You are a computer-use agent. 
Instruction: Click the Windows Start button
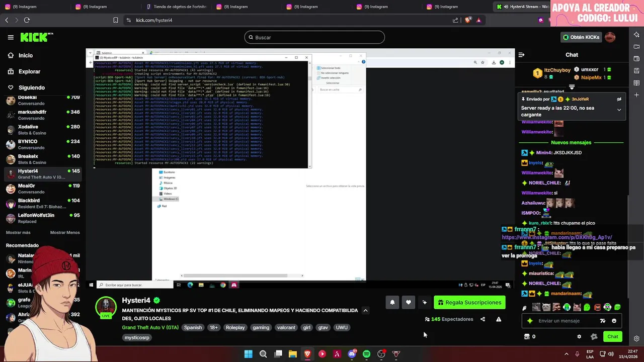(x=248, y=354)
